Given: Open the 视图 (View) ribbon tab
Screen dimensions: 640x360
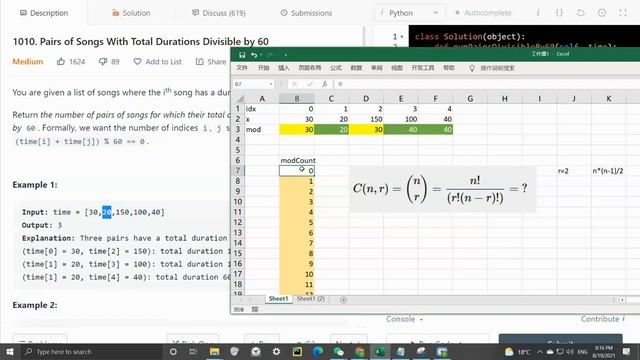Looking at the screenshot, I should [x=397, y=68].
